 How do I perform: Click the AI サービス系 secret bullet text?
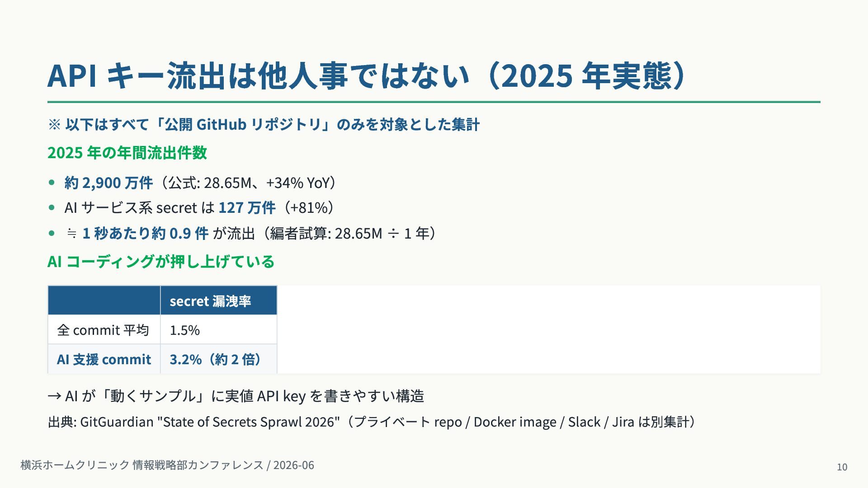click(200, 207)
